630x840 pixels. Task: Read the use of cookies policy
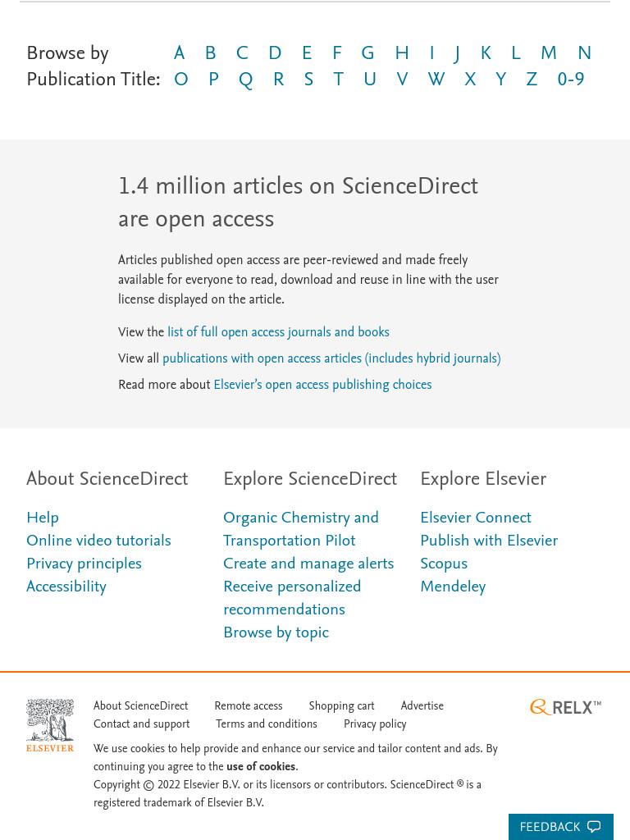click(x=261, y=767)
